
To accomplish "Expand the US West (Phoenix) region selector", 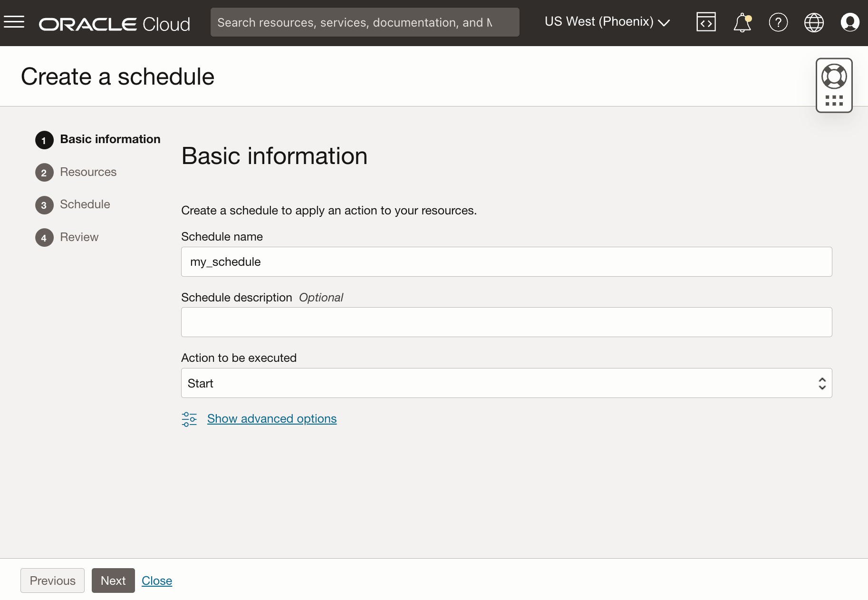I will 607,22.
